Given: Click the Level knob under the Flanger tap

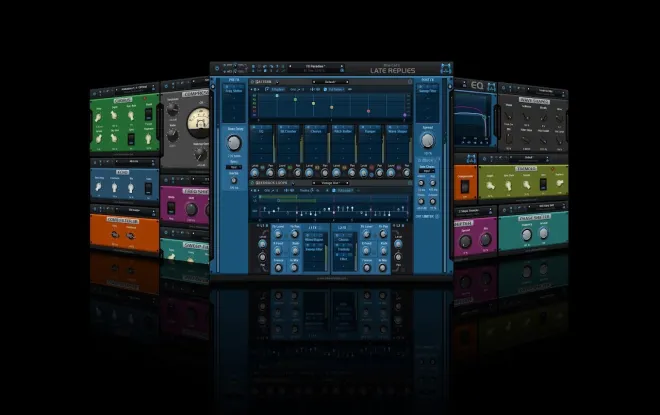Looking at the screenshot, I should (x=364, y=173).
